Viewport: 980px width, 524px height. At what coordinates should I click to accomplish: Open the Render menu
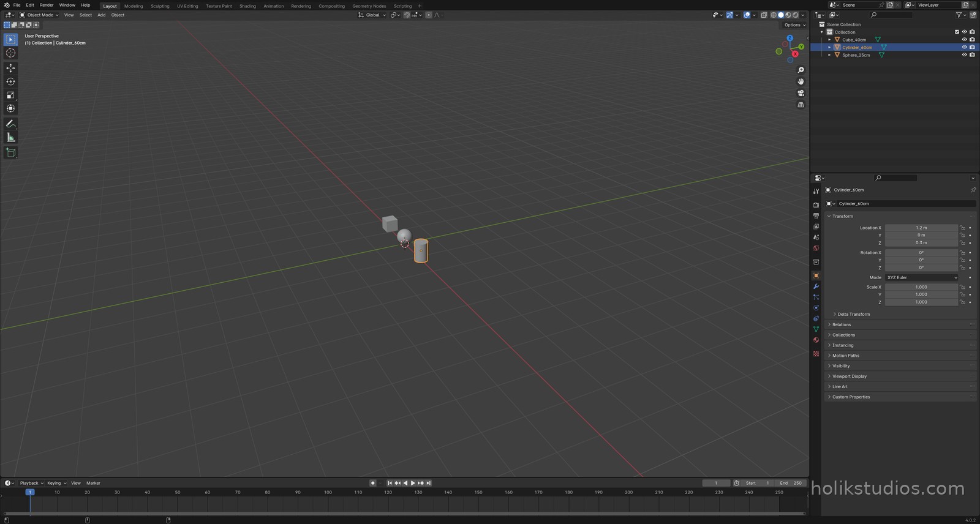47,5
